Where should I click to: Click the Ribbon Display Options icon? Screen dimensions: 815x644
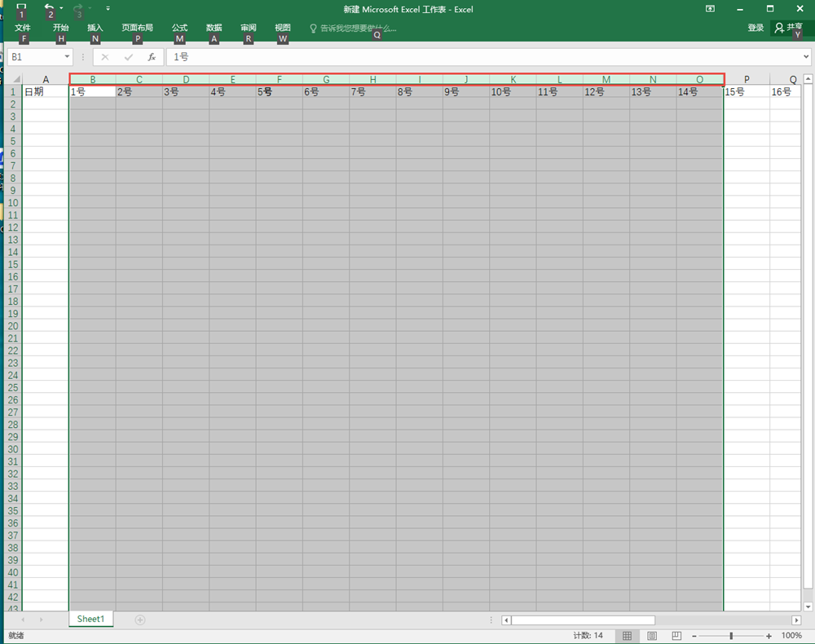(711, 9)
